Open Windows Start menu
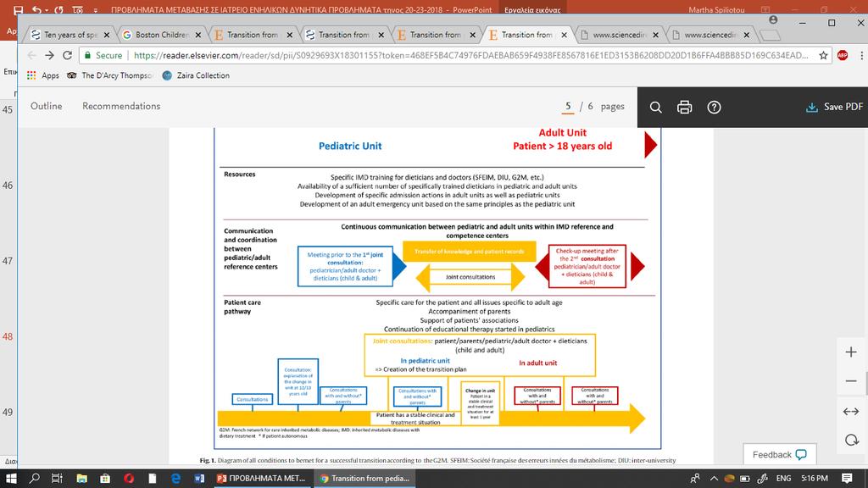The width and height of the screenshot is (868, 488). tap(11, 478)
